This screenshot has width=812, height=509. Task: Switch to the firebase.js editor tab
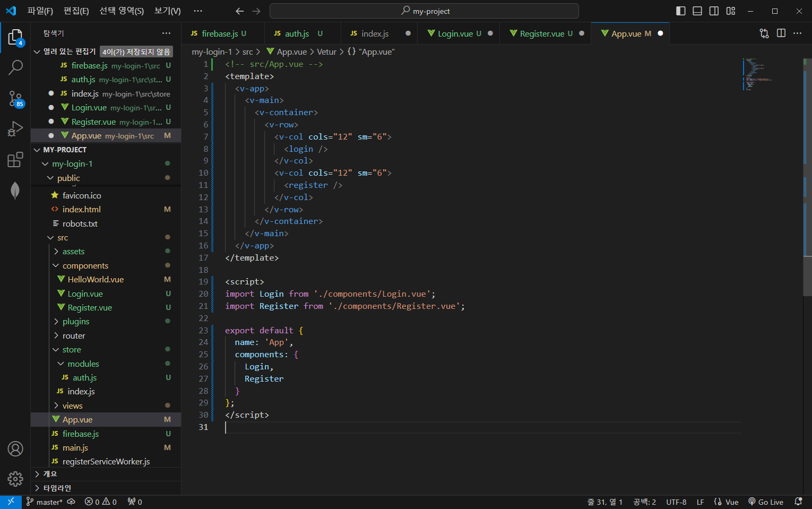point(223,33)
